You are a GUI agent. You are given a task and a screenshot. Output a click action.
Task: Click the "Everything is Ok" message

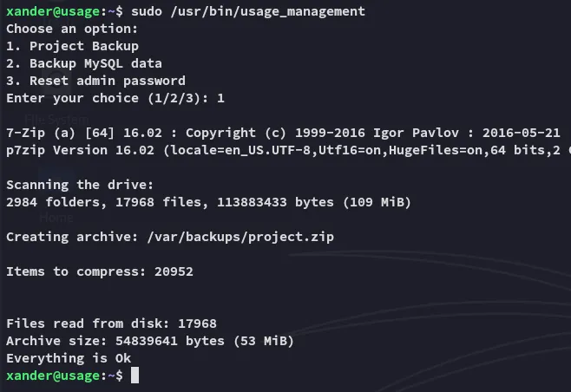[x=69, y=358]
